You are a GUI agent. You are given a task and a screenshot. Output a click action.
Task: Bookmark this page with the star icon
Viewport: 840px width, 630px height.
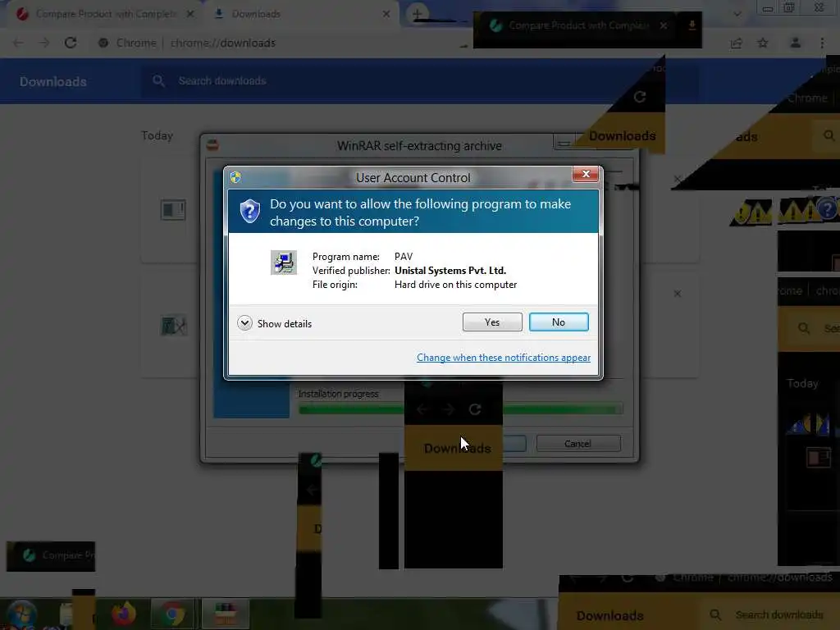(763, 43)
